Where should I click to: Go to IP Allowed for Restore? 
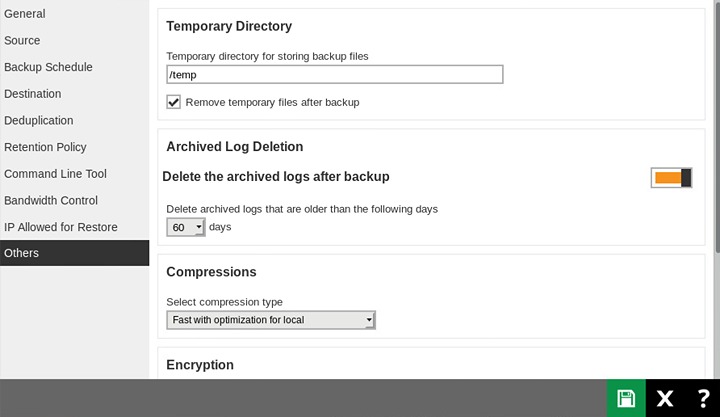pos(61,227)
